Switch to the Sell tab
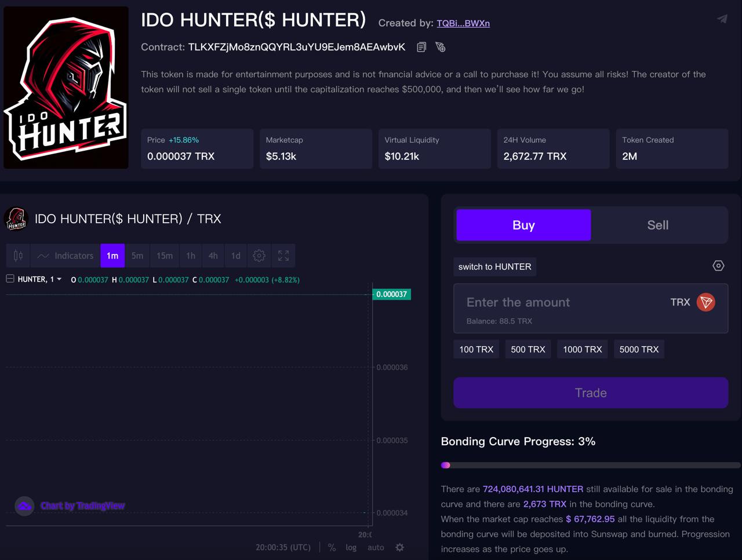742x560 pixels. point(657,225)
